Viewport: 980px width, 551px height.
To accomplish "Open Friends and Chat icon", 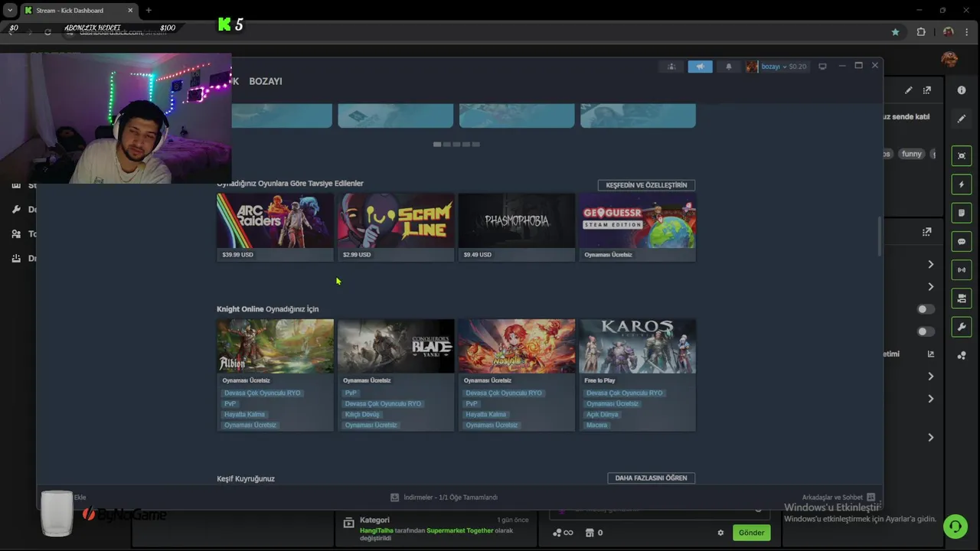I will pyautogui.click(x=871, y=497).
